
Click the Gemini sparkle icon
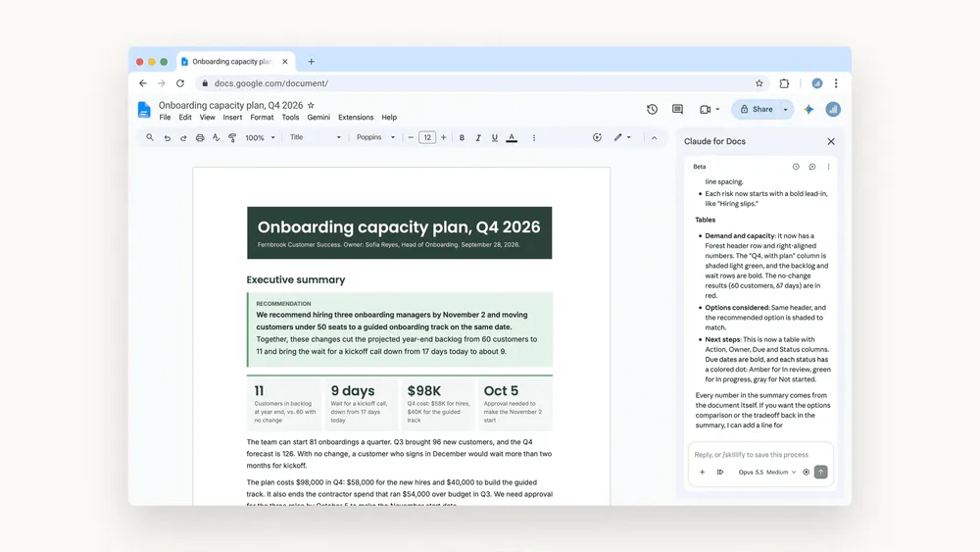[808, 110]
